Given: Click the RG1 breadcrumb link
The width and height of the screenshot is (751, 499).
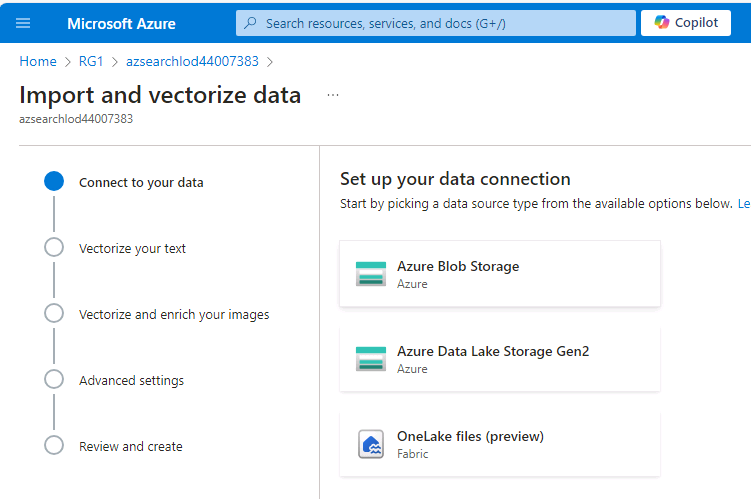Looking at the screenshot, I should click(91, 61).
